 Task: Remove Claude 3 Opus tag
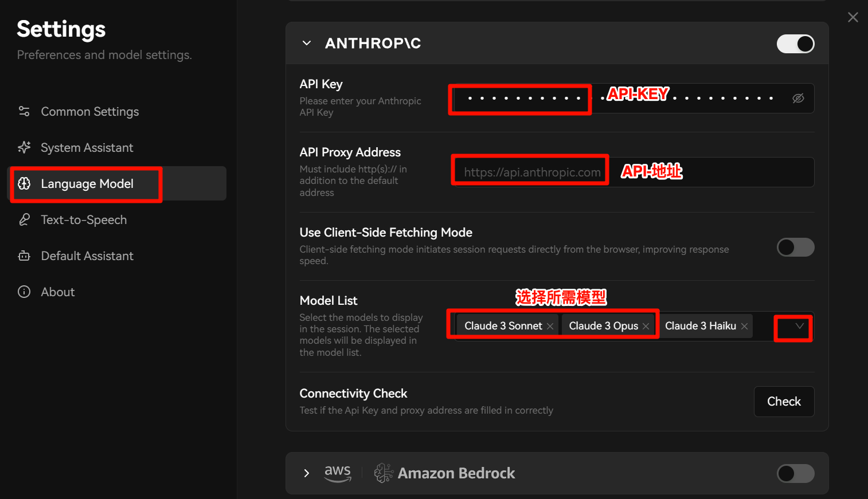(x=646, y=326)
